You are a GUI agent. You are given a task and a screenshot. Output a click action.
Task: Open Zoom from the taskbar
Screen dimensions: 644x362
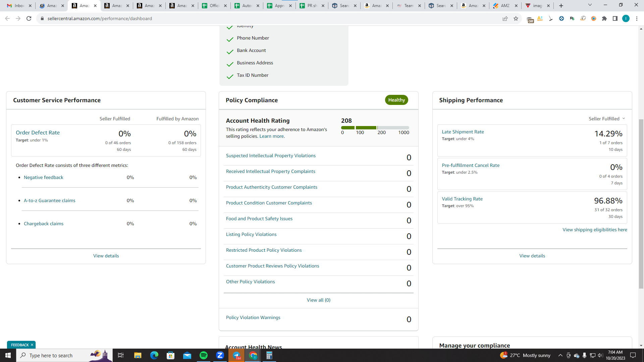tap(220, 355)
